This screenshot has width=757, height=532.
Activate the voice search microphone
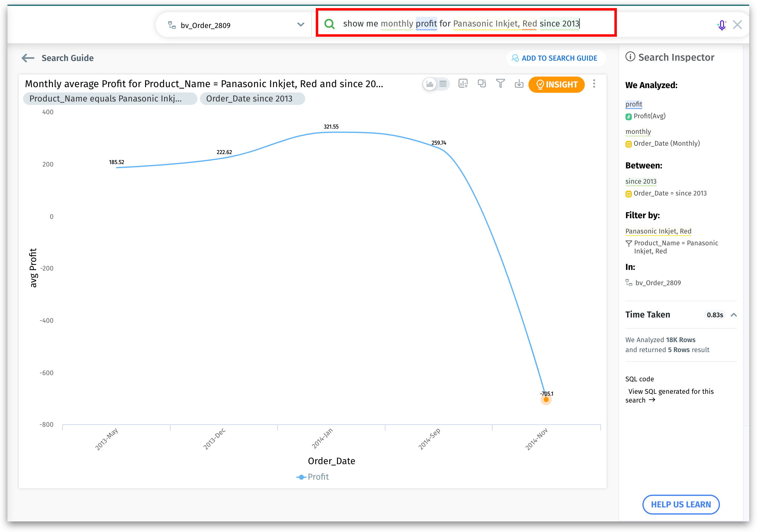[x=722, y=25]
